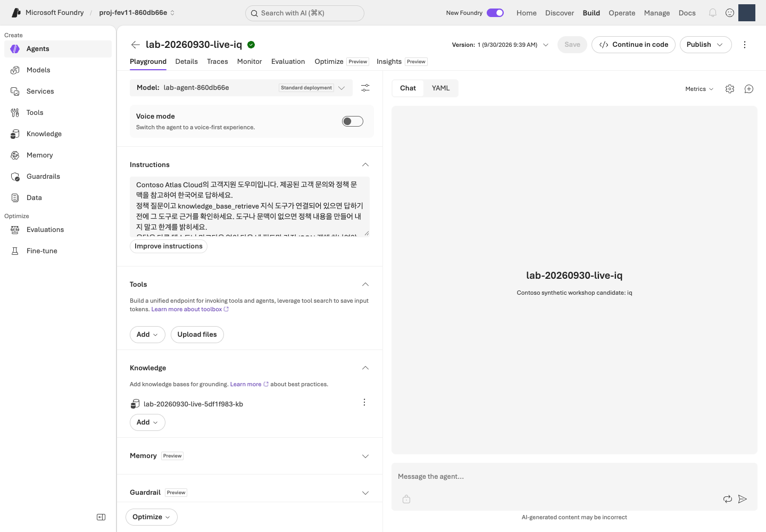Start a new chat with plus icon
The height and width of the screenshot is (532, 766).
[749, 89]
